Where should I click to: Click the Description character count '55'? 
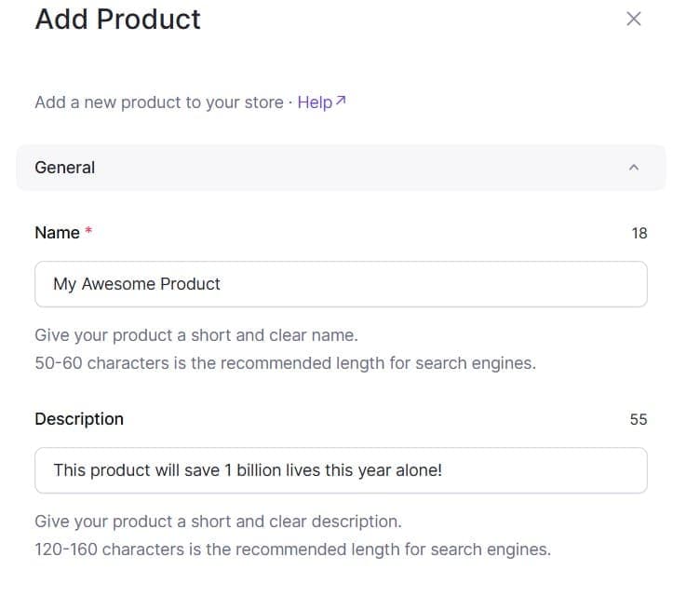[x=639, y=419]
